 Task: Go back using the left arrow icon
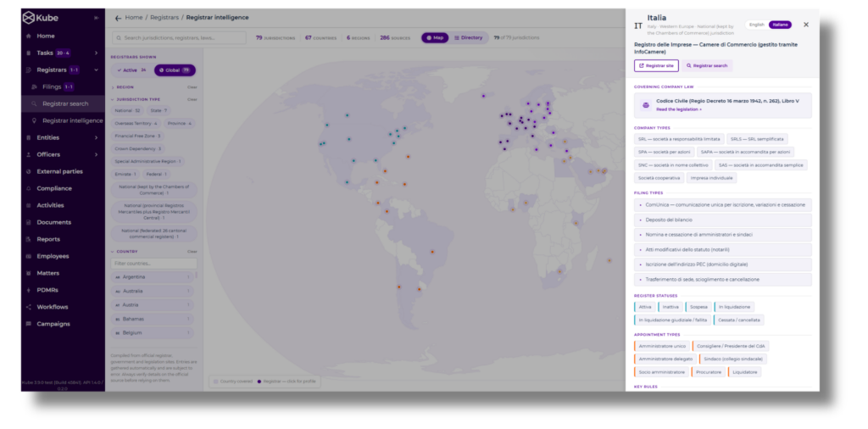coord(118,18)
